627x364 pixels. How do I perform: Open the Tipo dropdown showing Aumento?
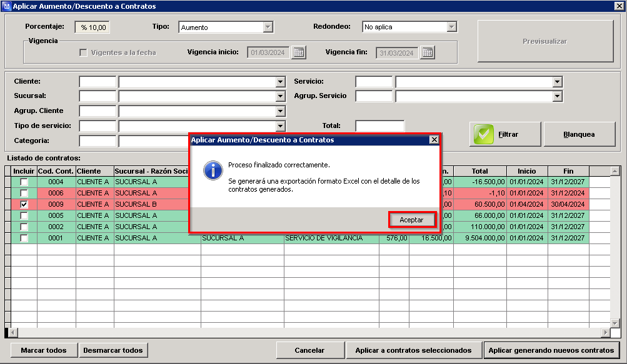coord(268,27)
